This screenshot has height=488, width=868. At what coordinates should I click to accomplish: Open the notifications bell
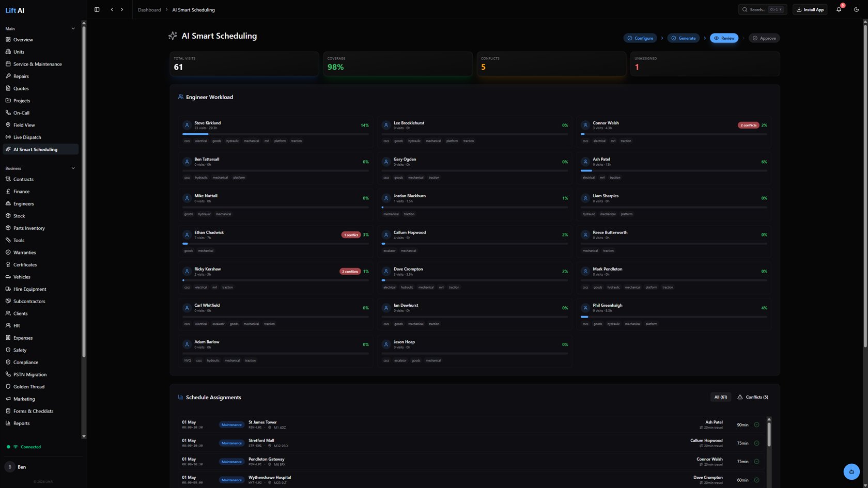tap(839, 9)
